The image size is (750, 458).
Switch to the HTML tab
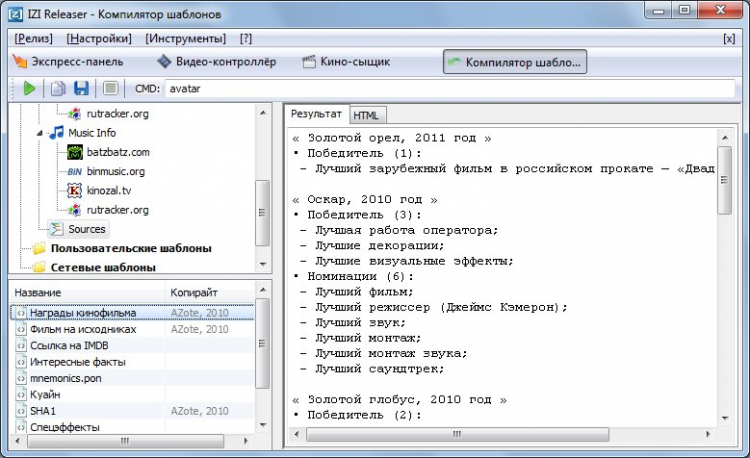(x=366, y=115)
